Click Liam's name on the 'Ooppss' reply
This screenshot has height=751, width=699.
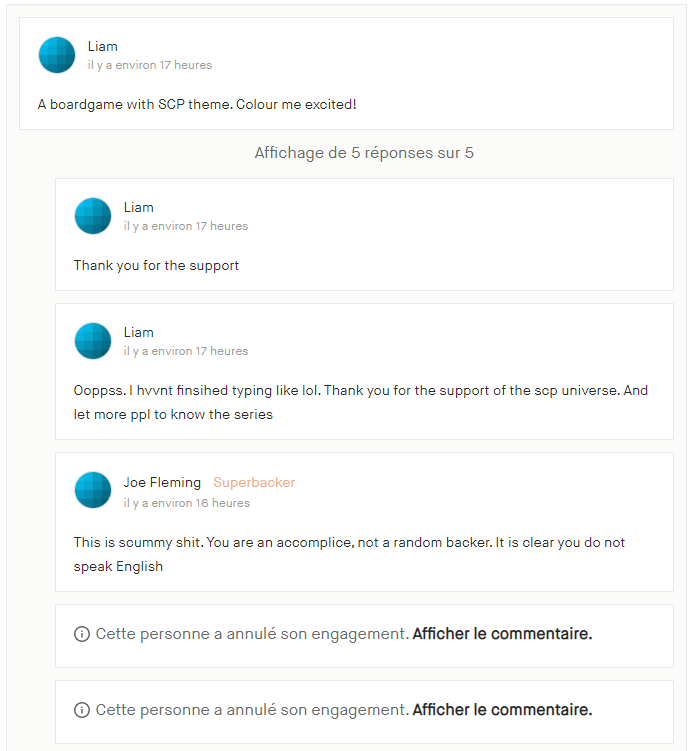click(x=138, y=333)
